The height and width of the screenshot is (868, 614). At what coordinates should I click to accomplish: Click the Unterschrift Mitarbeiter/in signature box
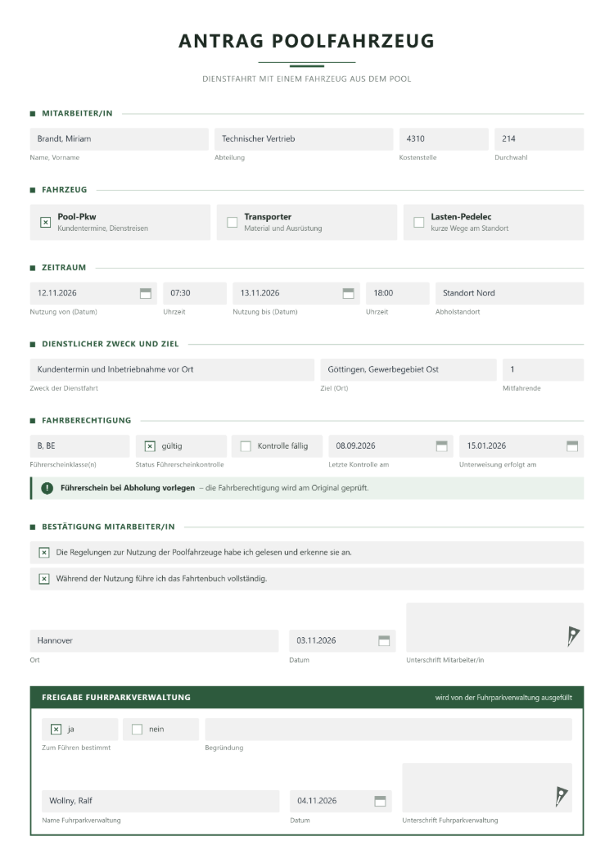pyautogui.click(x=495, y=627)
